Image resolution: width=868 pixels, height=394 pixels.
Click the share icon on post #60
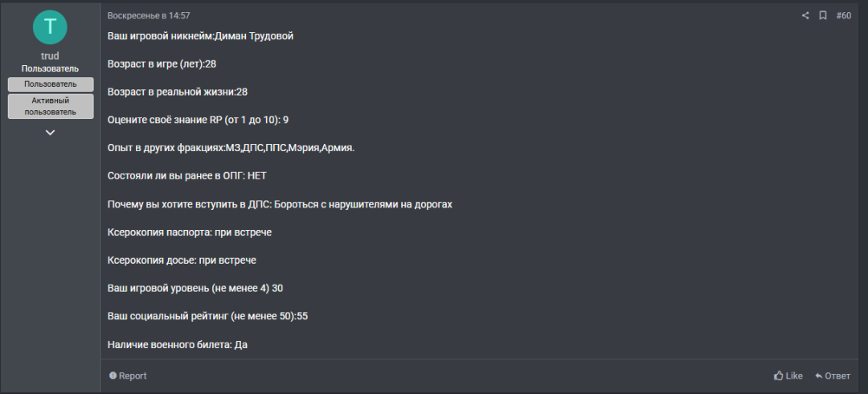click(805, 15)
